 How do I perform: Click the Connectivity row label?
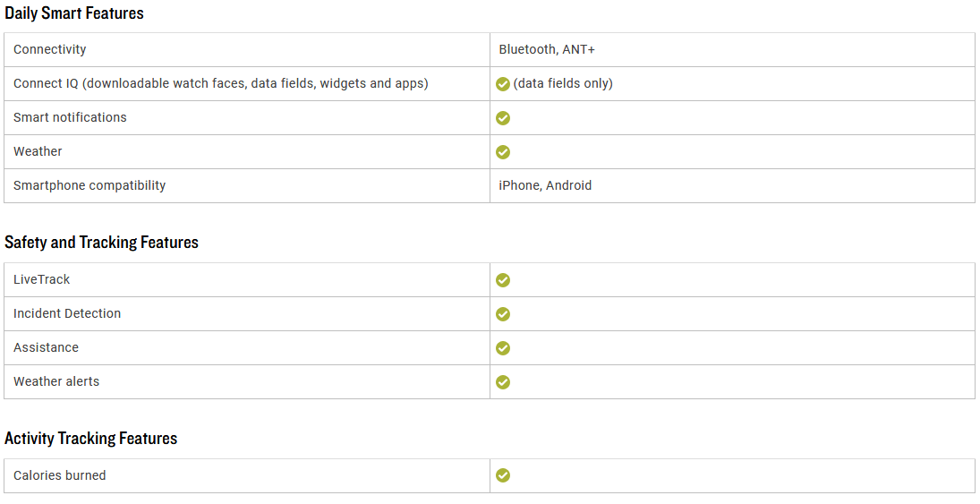point(49,49)
